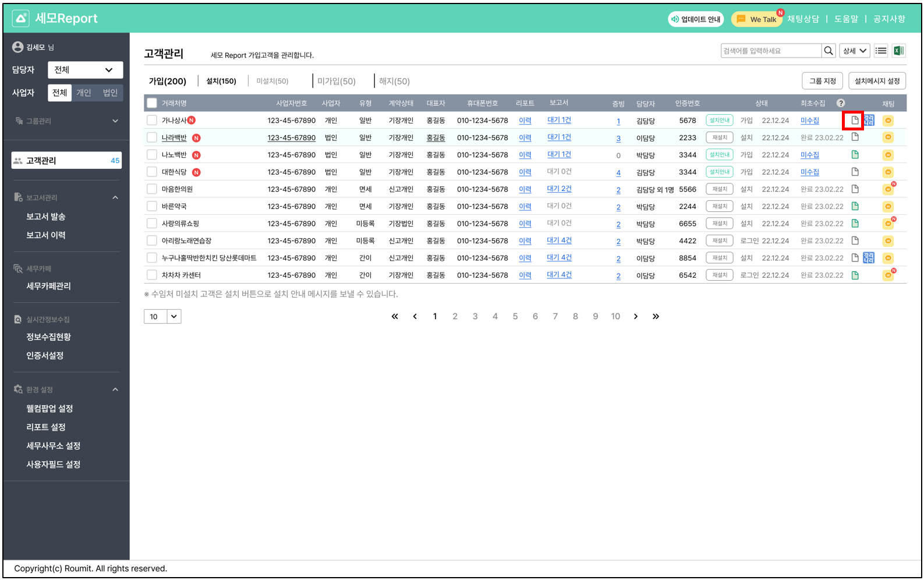Tick checkbox for 마음한의원
Viewport: 924px width, 580px height.
[x=152, y=189]
